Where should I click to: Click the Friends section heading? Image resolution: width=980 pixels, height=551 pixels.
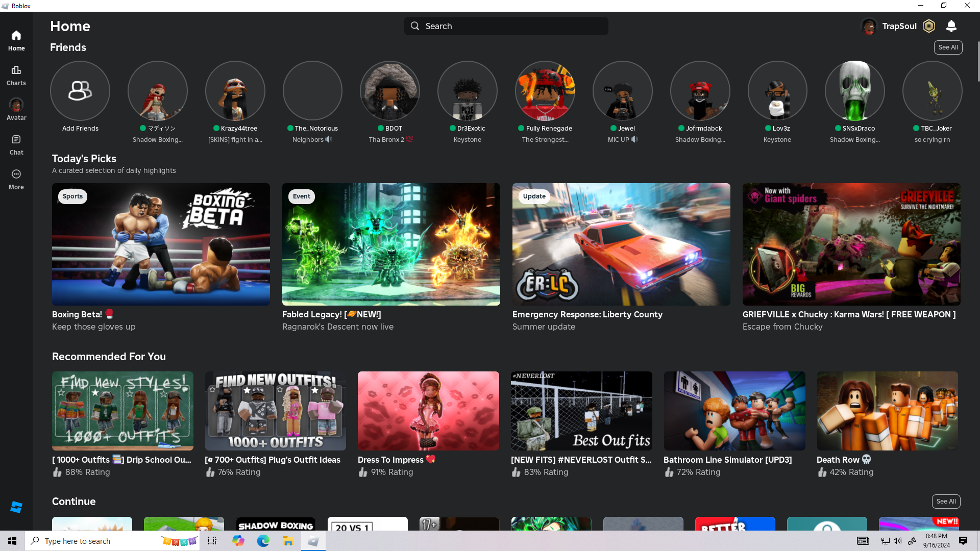[x=68, y=47]
